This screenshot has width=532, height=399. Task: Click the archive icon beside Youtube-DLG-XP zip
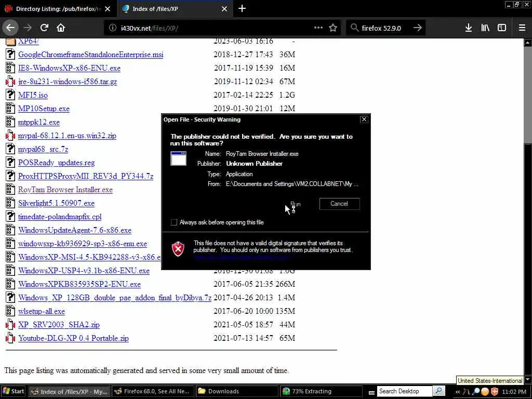click(10, 338)
